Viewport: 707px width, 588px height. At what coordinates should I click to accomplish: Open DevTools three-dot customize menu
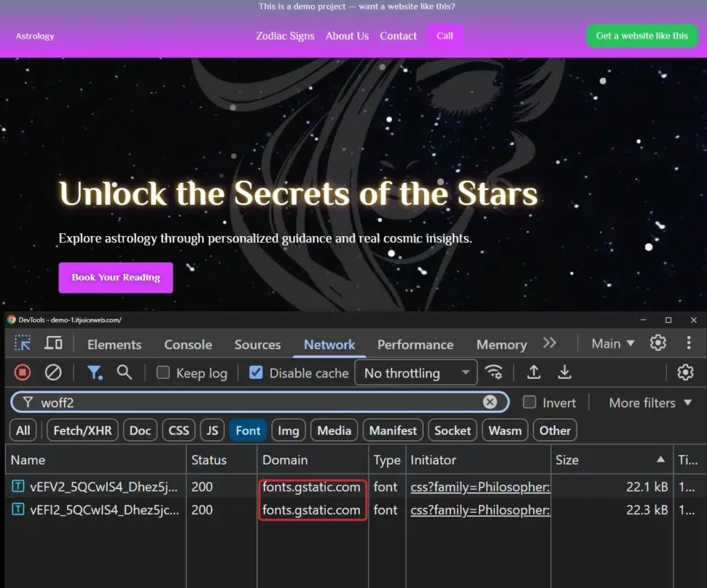[688, 343]
